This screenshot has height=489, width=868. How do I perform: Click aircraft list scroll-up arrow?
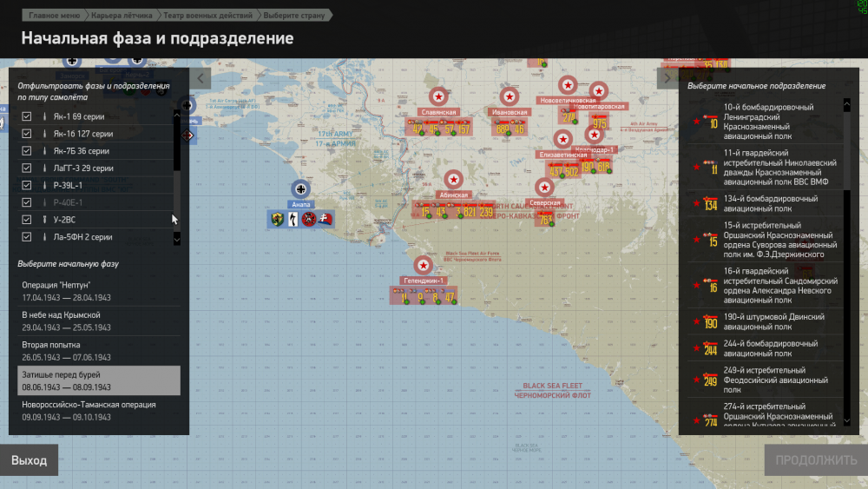[176, 114]
